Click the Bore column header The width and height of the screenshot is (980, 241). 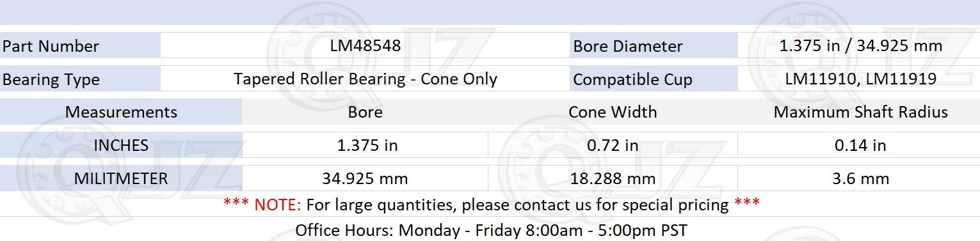click(x=365, y=113)
